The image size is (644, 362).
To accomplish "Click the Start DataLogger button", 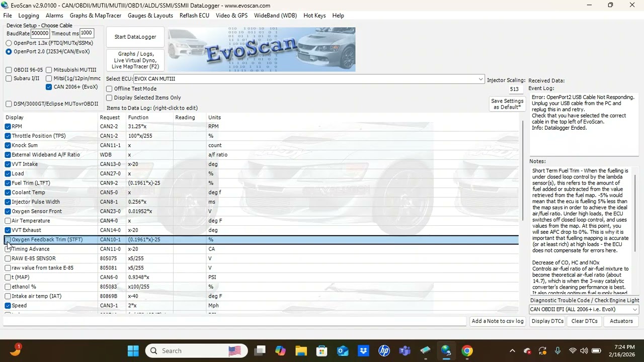I will click(135, 37).
